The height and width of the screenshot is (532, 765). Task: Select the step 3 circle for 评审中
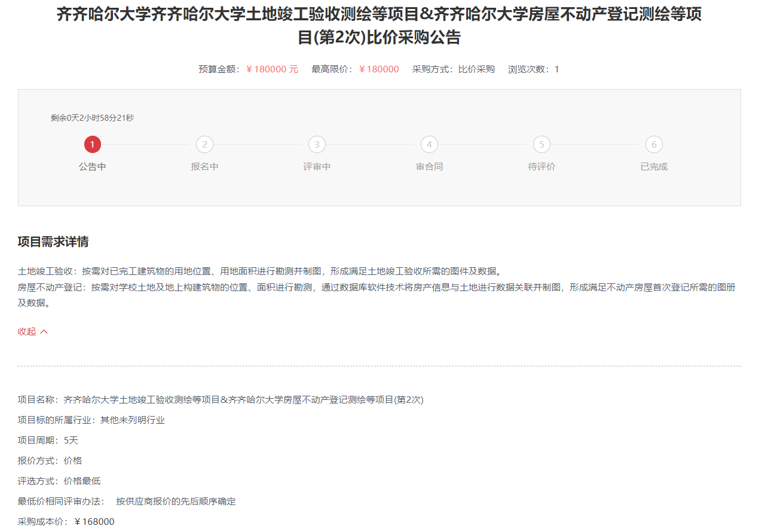317,145
